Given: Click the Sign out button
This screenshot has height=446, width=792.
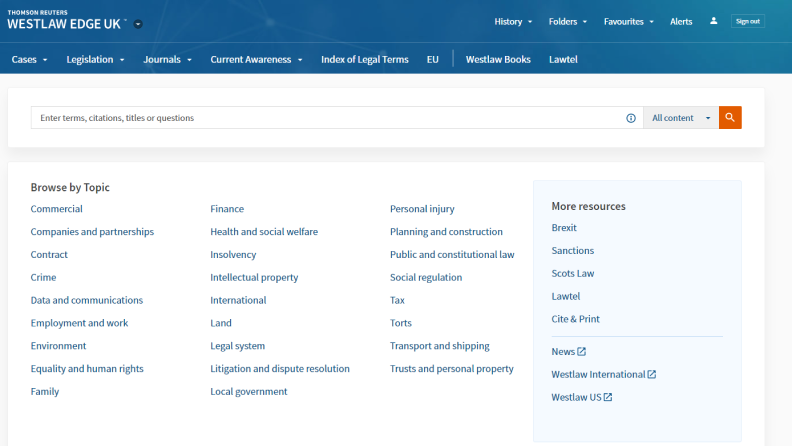Looking at the screenshot, I should tap(747, 21).
